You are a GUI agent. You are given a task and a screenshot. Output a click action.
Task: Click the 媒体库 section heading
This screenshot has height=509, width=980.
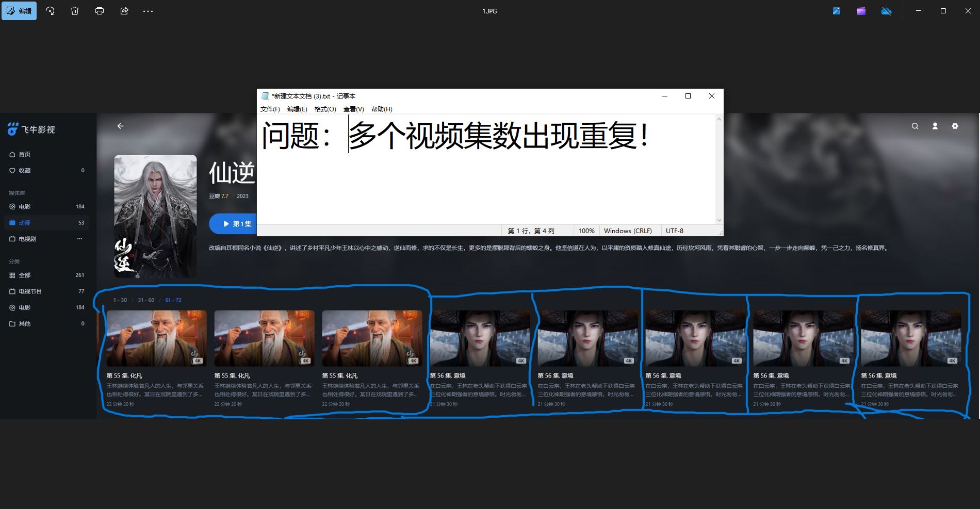(x=17, y=193)
